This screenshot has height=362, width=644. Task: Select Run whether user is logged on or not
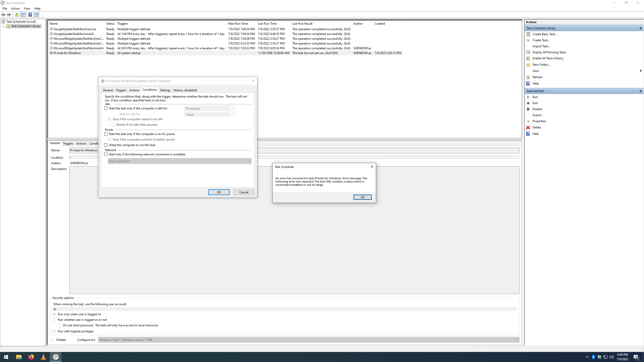click(54, 320)
